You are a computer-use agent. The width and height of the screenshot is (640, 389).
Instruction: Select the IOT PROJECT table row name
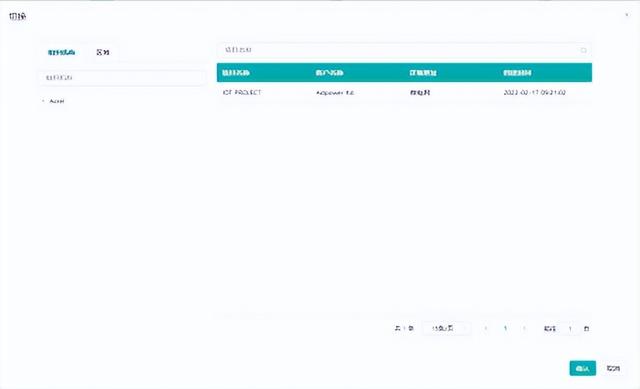[242, 93]
